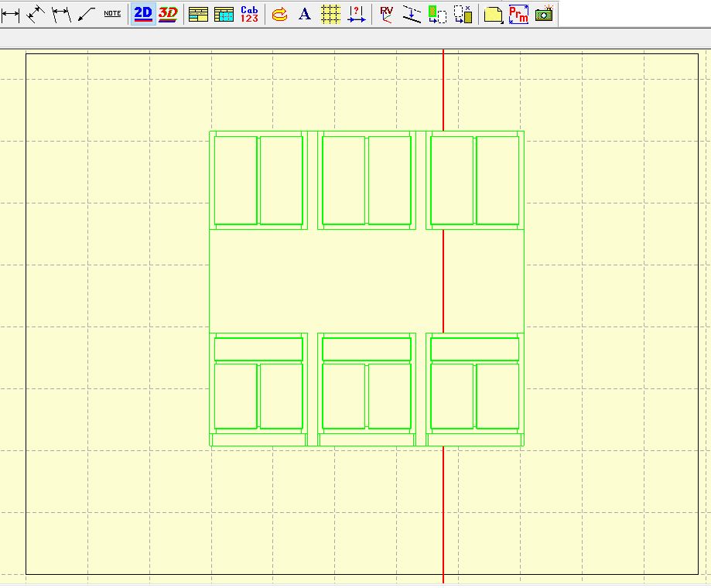Select the horizontal dimension tool
This screenshot has width=711, height=588.
pyautogui.click(x=11, y=13)
